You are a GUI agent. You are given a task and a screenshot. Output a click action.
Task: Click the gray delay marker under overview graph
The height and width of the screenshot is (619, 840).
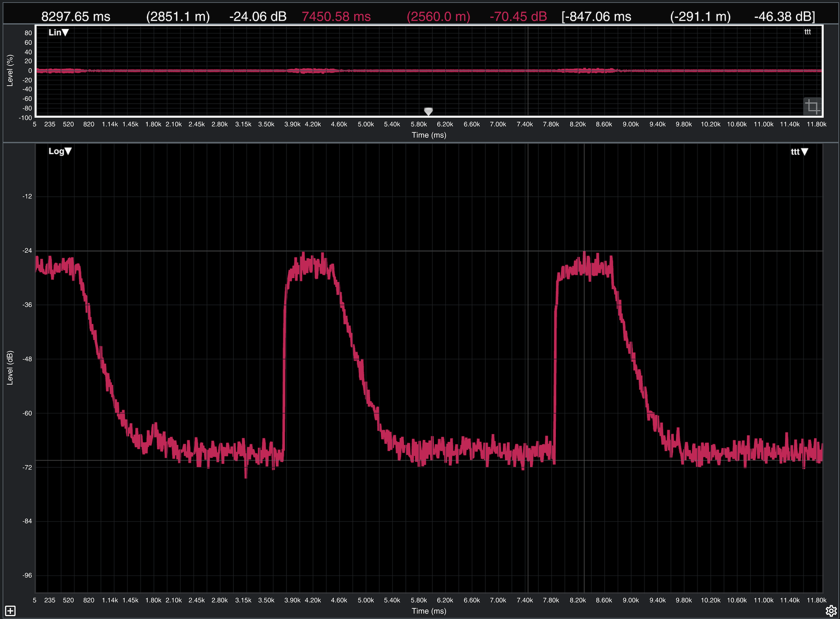coord(428,111)
